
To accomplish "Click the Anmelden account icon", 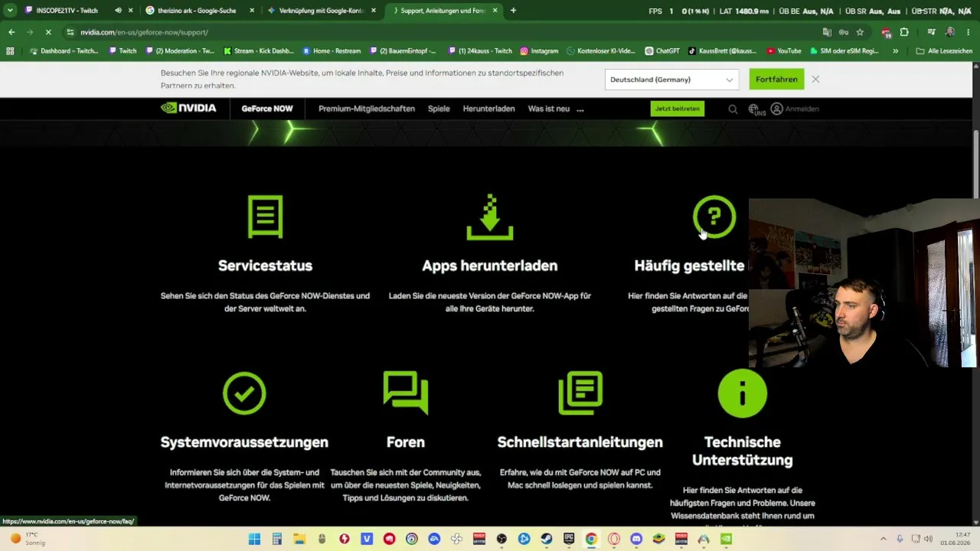I will click(x=777, y=109).
